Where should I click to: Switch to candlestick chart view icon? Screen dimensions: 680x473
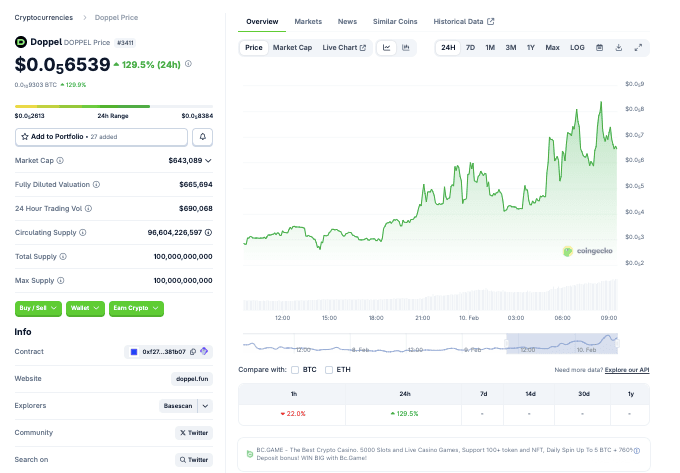pos(406,47)
